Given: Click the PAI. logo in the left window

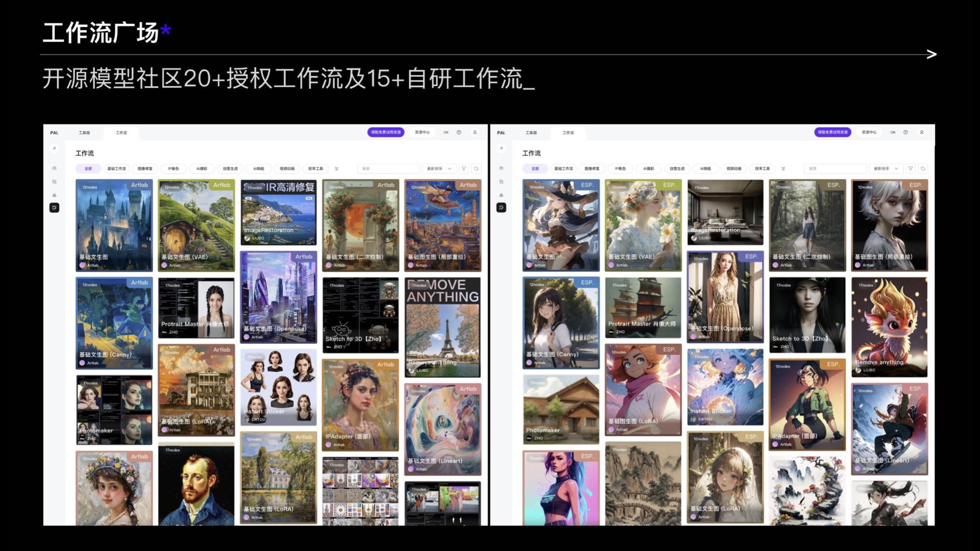Looking at the screenshot, I should click(x=54, y=133).
